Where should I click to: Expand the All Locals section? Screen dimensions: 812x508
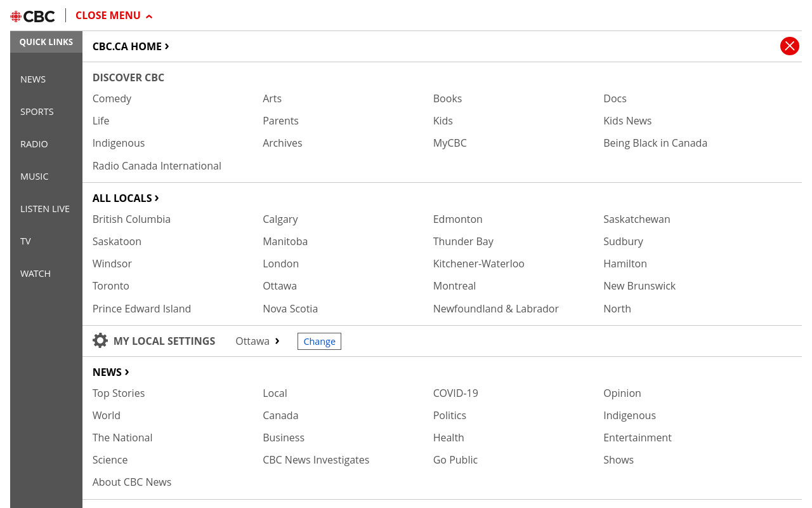[x=126, y=198]
